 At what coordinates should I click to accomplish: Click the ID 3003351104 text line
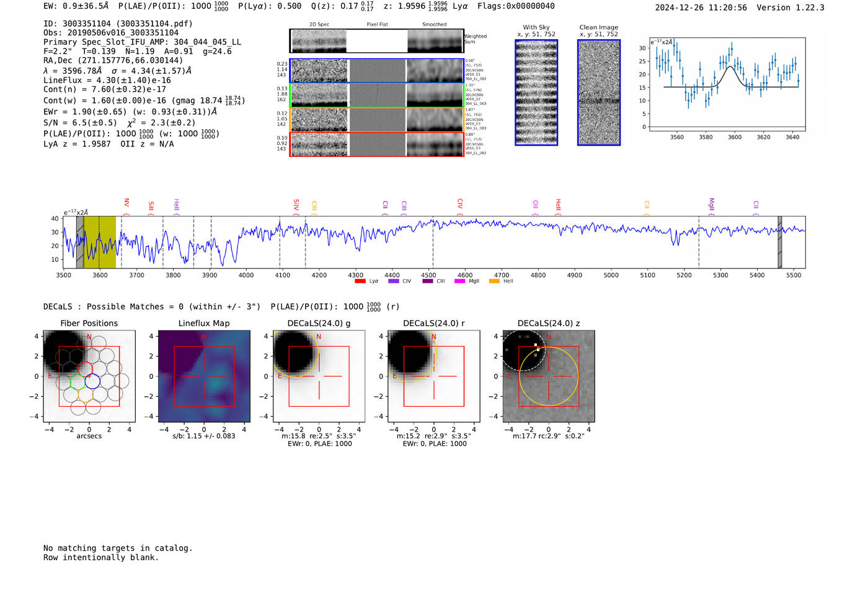point(118,24)
